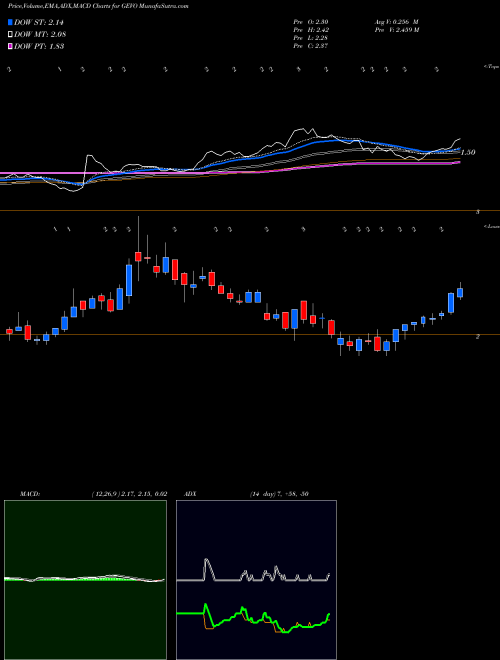Open the dark blue ADX indicator chart panel

coord(256,580)
